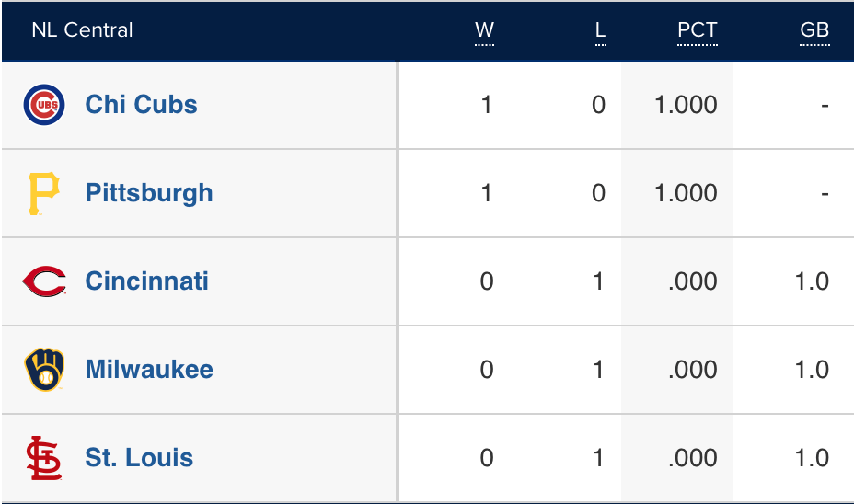Viewport: 854px width, 504px height.
Task: Click the St. Louis Cardinals logo
Action: coord(43,458)
